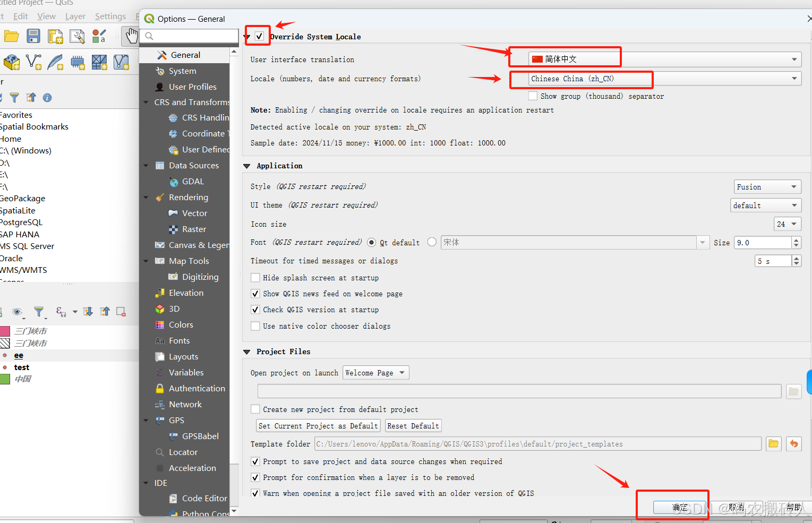Open the UI theme default dropdown
The width and height of the screenshot is (812, 523).
(x=766, y=205)
